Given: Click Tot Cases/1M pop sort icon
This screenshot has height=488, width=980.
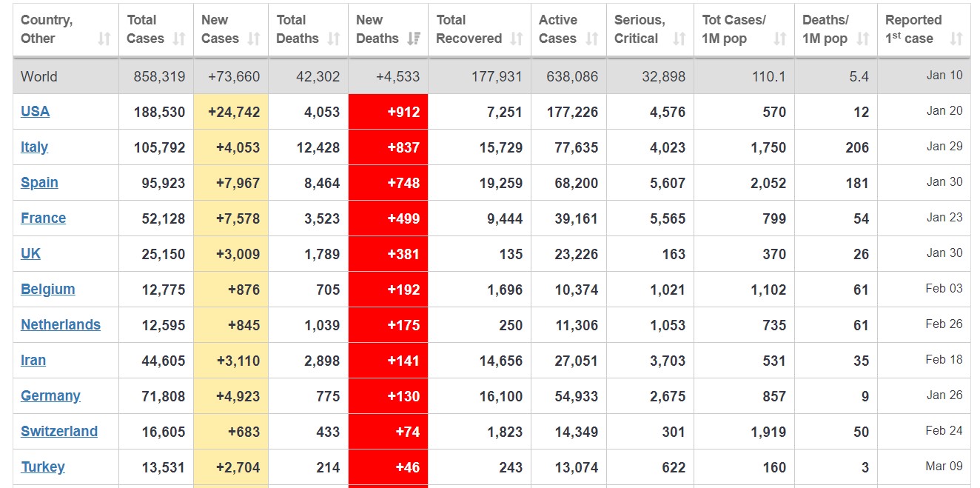Looking at the screenshot, I should click(x=780, y=39).
